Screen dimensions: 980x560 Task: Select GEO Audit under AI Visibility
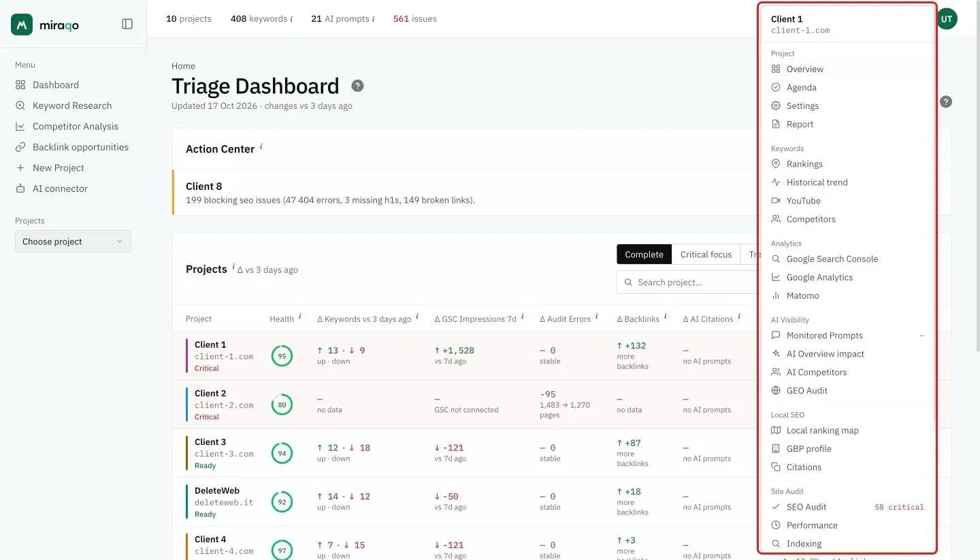(847, 391)
